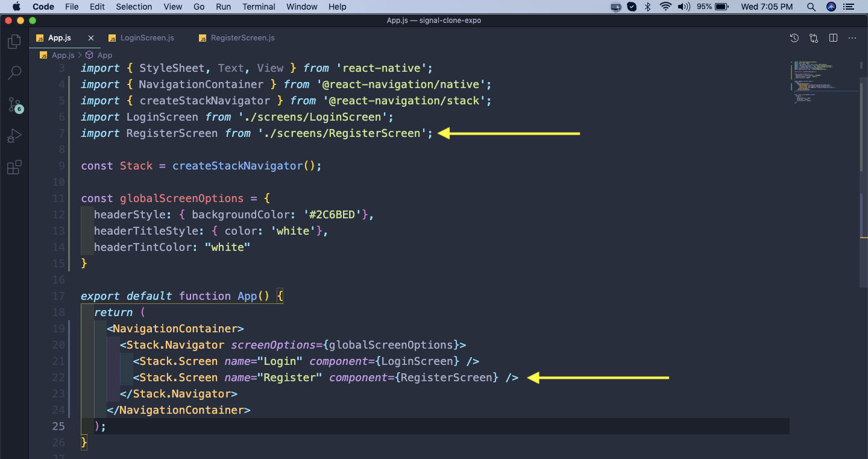Open changes compare icon in editor toolbar
This screenshot has height=459, width=868.
coord(814,38)
